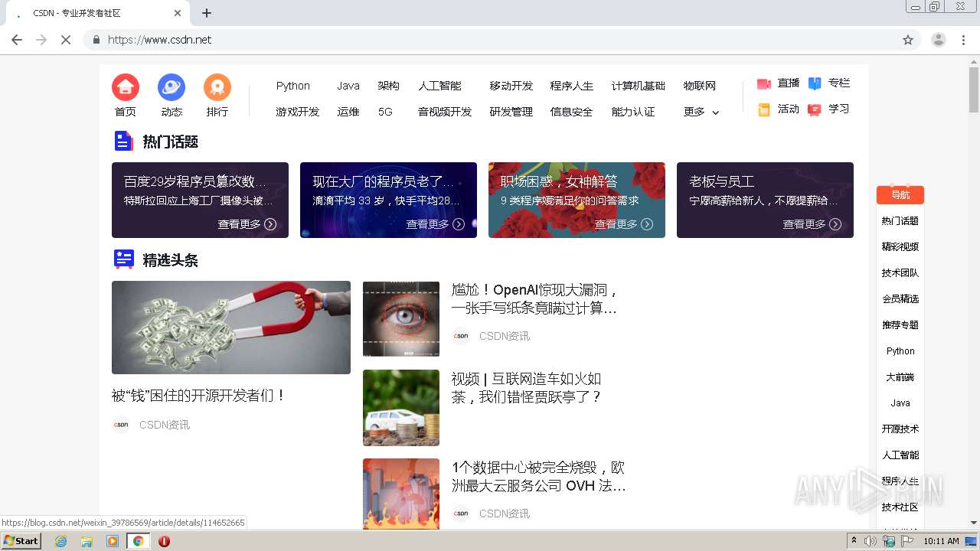Stop page loading with X button
The width and height of the screenshot is (980, 551).
pos(66,40)
